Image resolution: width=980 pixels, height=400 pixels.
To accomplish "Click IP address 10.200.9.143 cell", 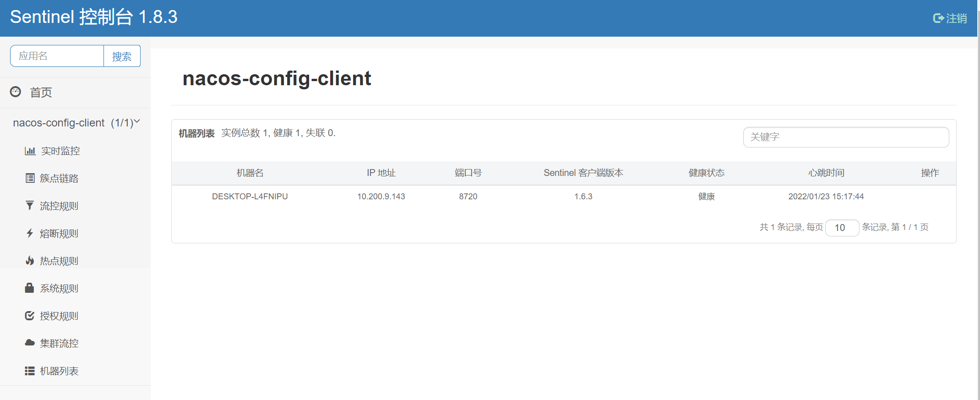I will coord(381,197).
